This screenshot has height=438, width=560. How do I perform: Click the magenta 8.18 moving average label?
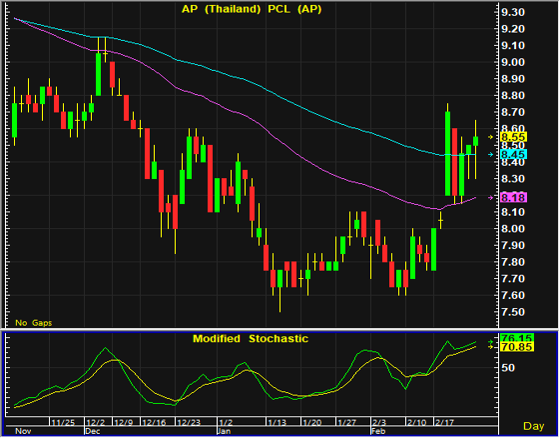click(514, 198)
